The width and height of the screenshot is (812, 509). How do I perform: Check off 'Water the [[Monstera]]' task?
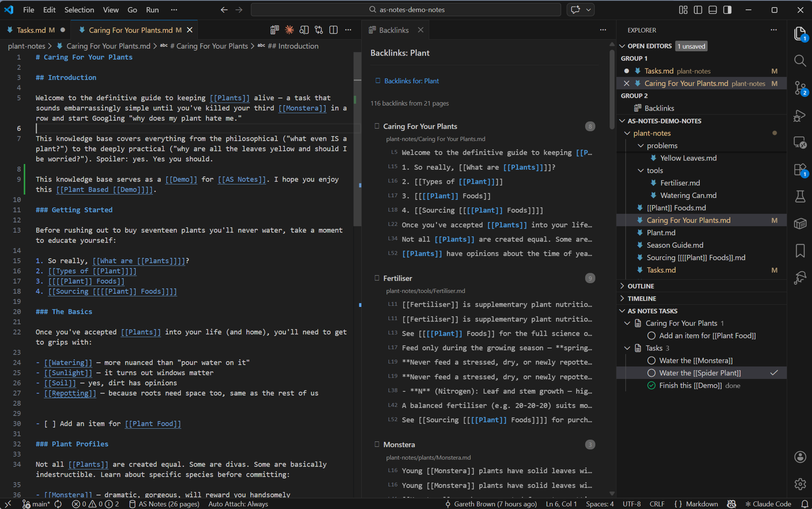pyautogui.click(x=652, y=361)
